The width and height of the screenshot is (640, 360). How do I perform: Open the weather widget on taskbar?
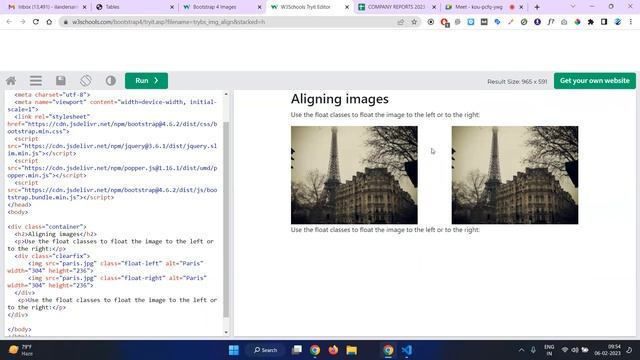[x=20, y=350]
